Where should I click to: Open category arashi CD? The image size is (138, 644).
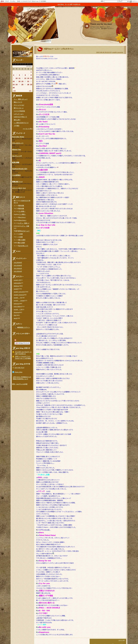(x=17, y=280)
